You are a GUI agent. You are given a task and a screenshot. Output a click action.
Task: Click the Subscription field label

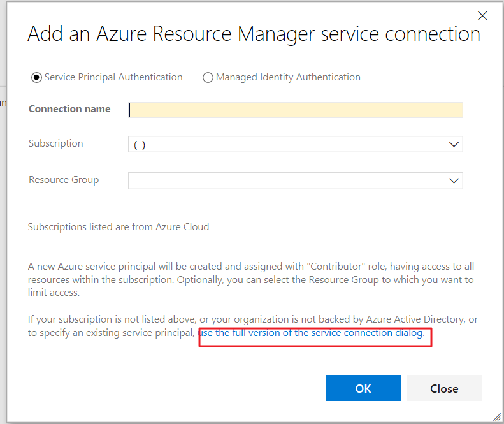pyautogui.click(x=56, y=143)
